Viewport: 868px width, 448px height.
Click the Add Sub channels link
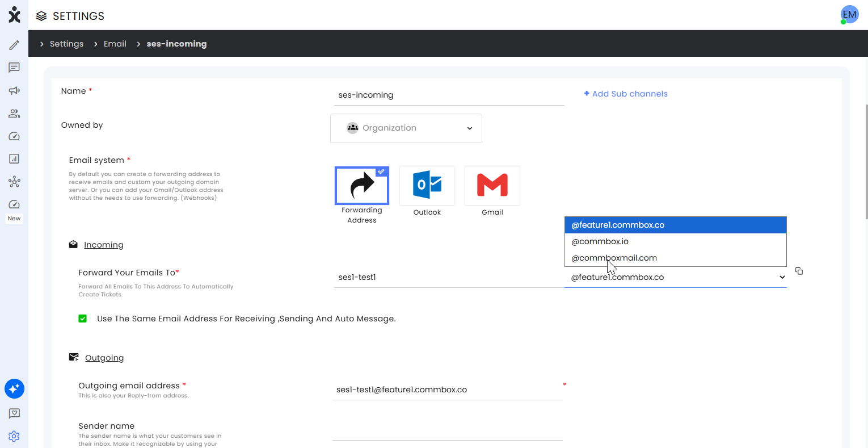(626, 94)
